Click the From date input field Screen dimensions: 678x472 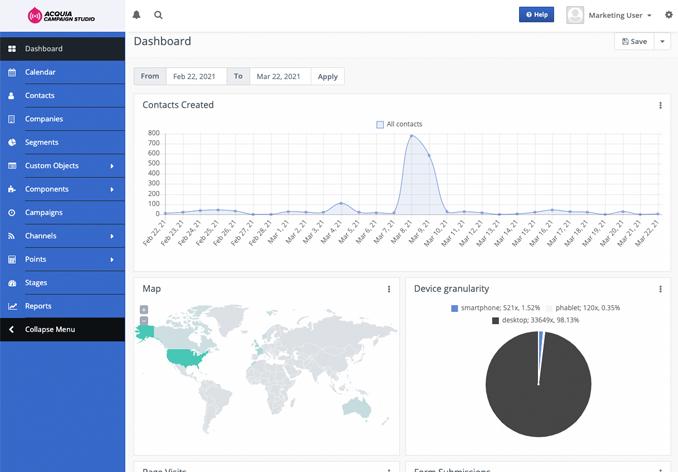pyautogui.click(x=196, y=76)
